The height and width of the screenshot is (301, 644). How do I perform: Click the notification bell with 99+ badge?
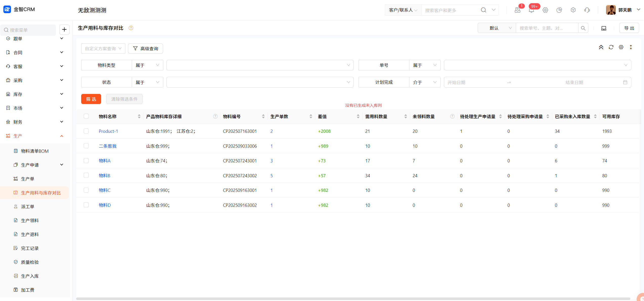[x=531, y=10]
